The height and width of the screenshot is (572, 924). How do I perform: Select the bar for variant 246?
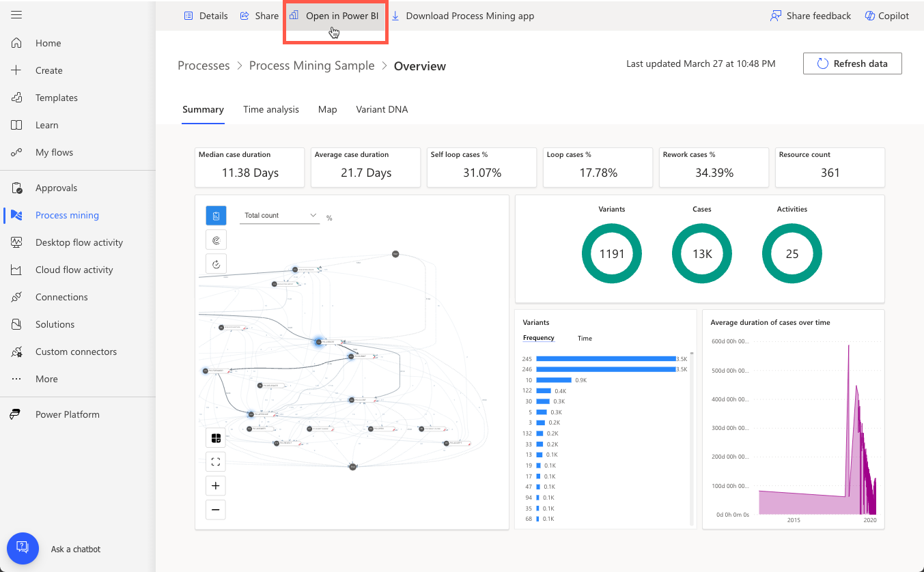[606, 369]
